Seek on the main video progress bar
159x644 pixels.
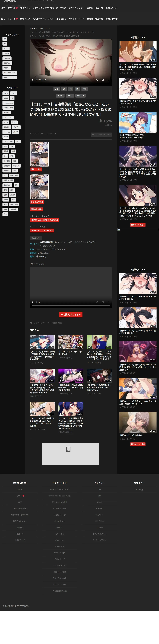pos(71,83)
